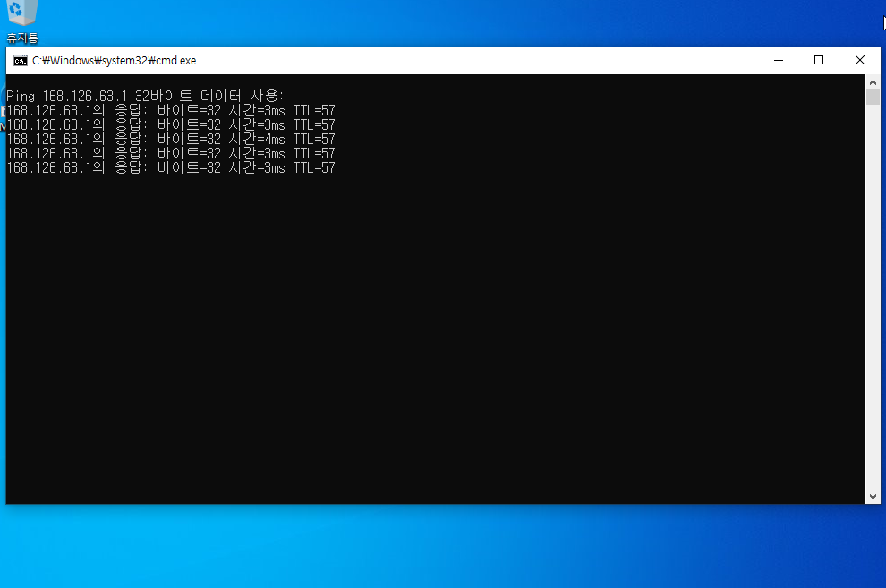886x588 pixels.
Task: Click the console scrollbar up arrow
Action: pyautogui.click(x=873, y=82)
